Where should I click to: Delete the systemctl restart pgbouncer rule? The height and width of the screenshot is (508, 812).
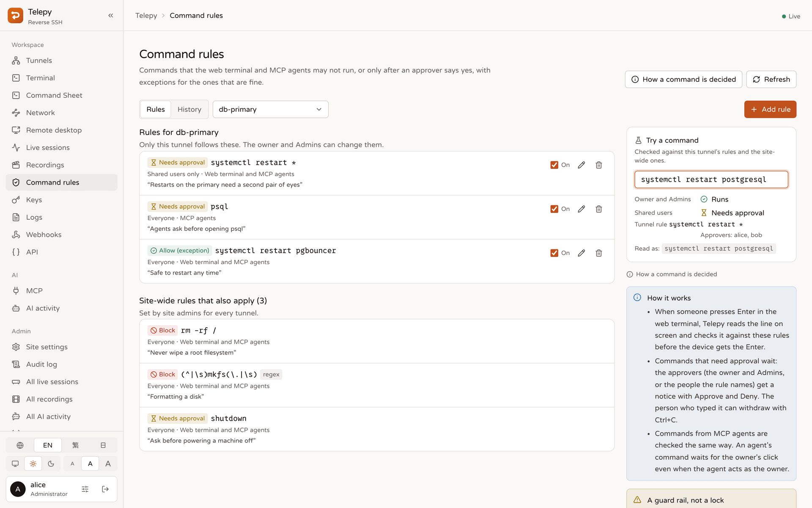coord(599,253)
